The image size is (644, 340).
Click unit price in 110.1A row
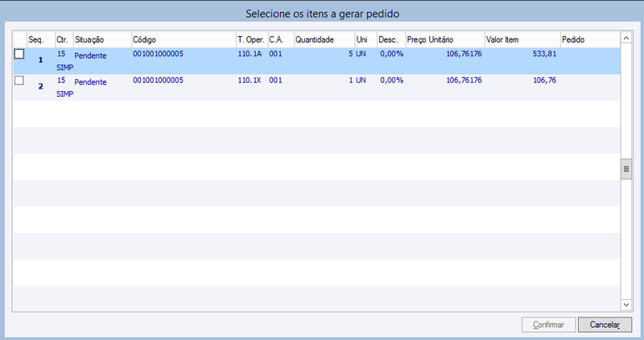coord(464,54)
